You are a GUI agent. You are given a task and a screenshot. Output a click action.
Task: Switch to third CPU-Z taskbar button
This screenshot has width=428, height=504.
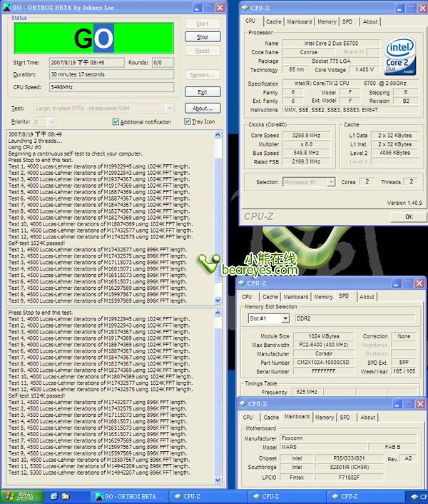366,497
